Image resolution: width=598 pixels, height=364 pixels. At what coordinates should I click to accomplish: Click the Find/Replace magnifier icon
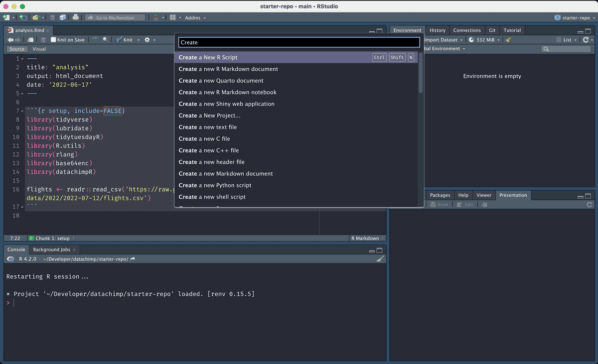coord(106,40)
